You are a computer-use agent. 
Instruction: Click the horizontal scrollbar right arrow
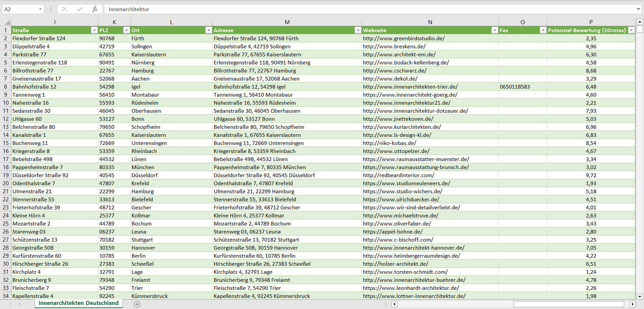[x=632, y=304]
